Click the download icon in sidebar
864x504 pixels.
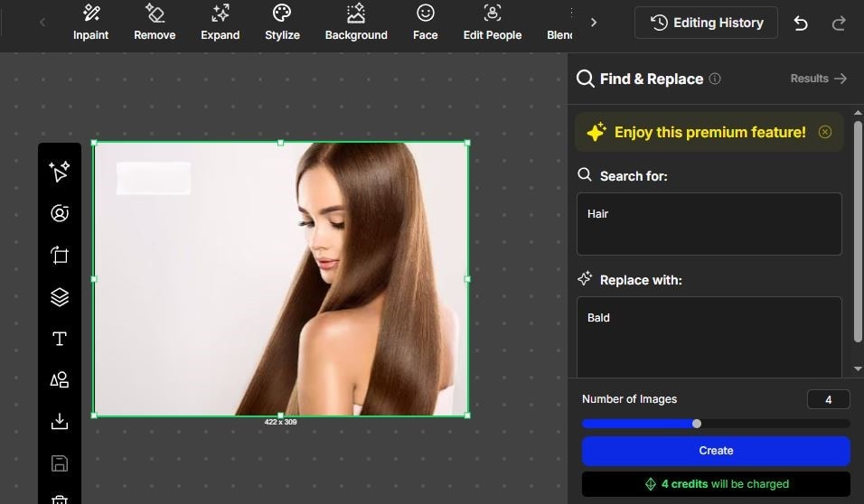60,422
